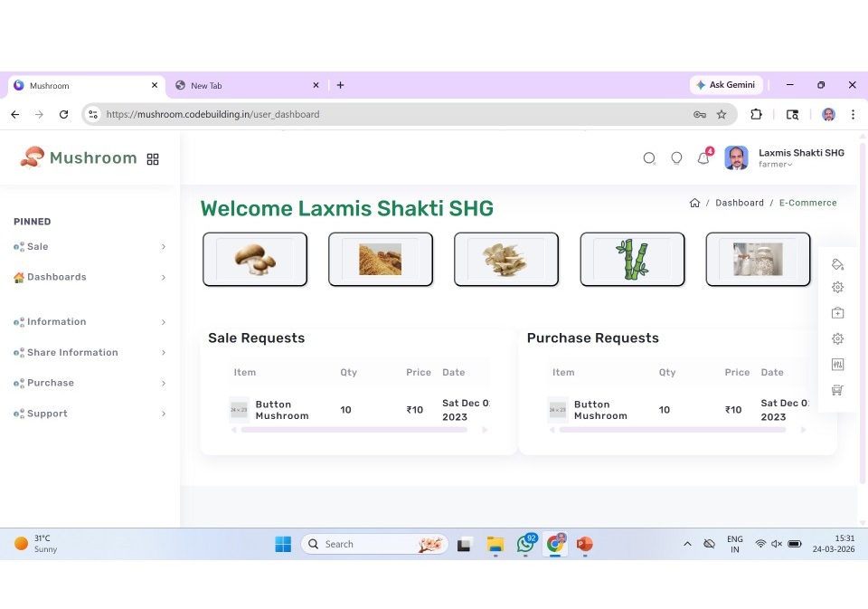Click the grid toggle icon beside Mushroom logo
The image size is (868, 609).
[x=153, y=159]
